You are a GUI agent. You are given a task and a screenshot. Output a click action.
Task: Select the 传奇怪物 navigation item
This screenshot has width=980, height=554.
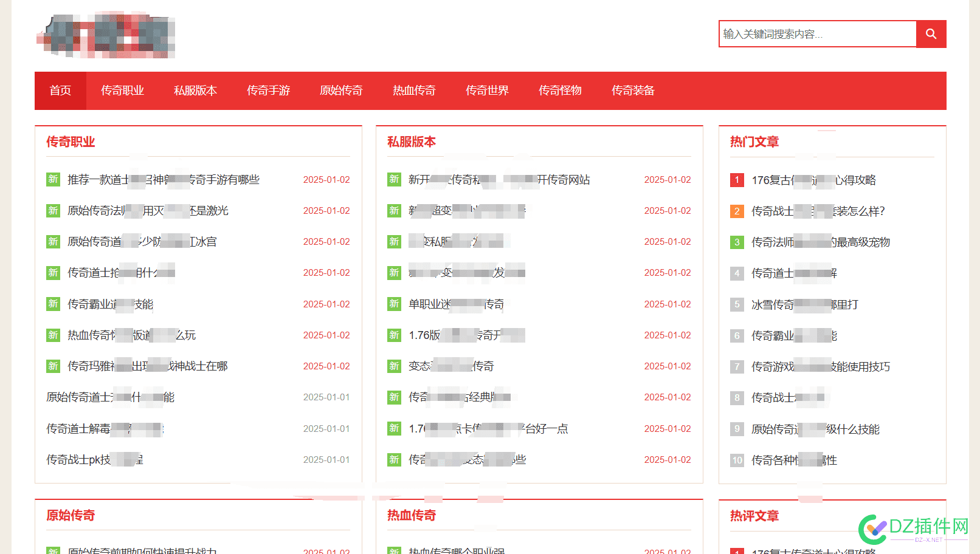pyautogui.click(x=560, y=91)
